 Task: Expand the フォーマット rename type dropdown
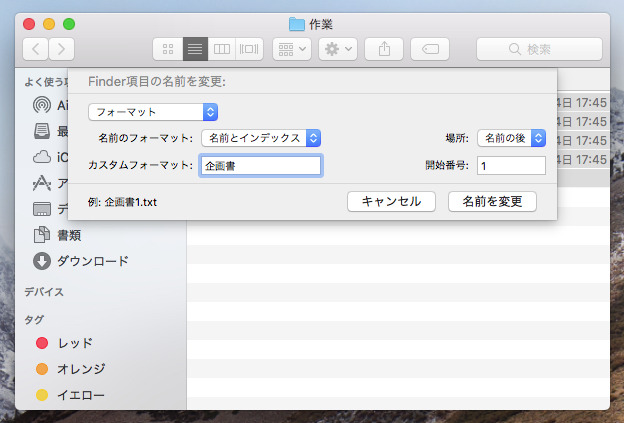coord(153,112)
